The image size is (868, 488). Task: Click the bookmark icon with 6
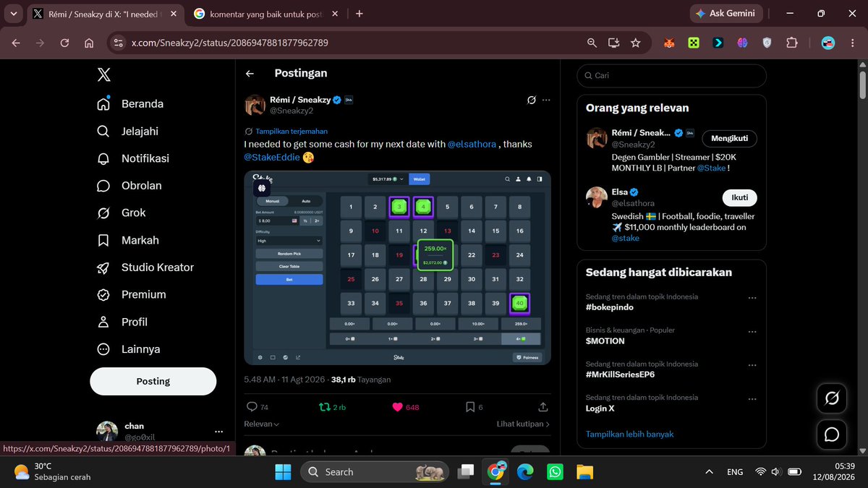click(474, 407)
